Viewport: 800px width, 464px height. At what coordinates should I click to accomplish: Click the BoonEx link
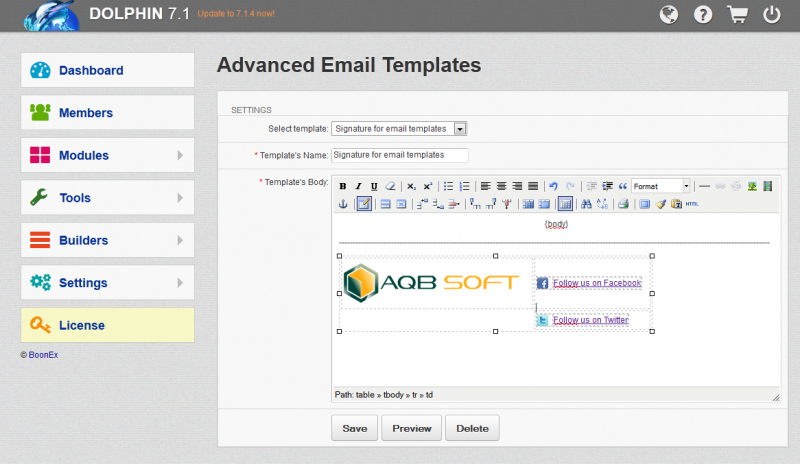[x=43, y=355]
